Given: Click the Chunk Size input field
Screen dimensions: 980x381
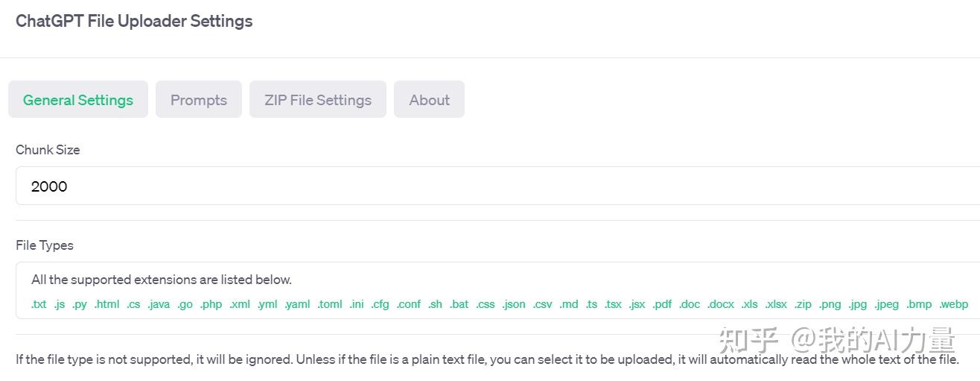Looking at the screenshot, I should tap(491, 186).
